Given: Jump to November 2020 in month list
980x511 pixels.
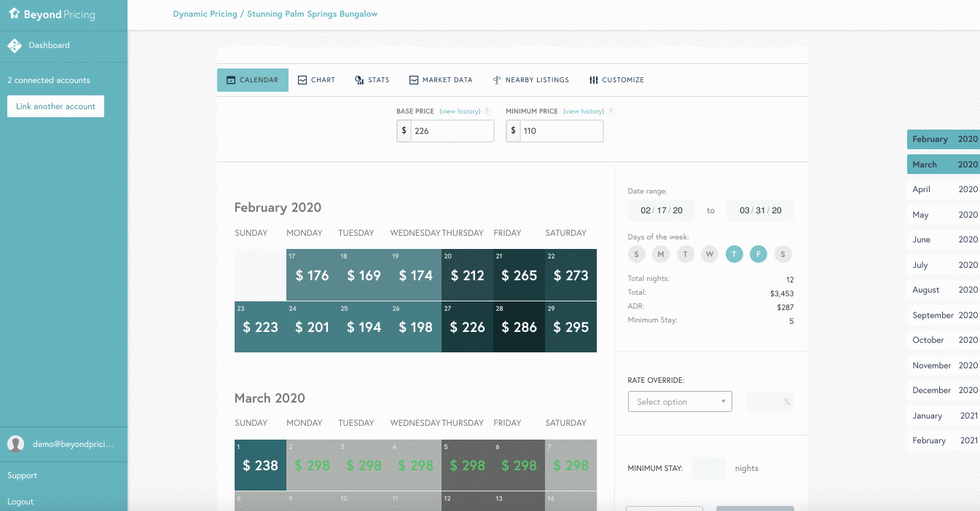Looking at the screenshot, I should click(x=944, y=365).
